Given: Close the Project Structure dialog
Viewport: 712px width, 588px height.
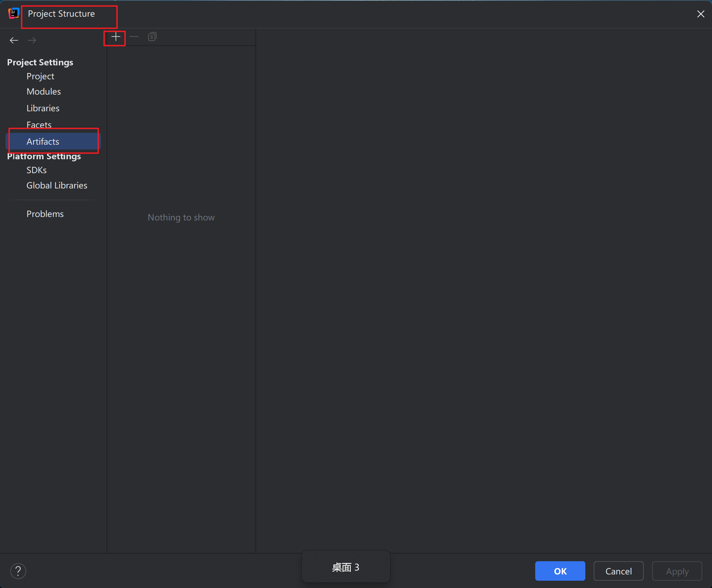Looking at the screenshot, I should pyautogui.click(x=701, y=14).
